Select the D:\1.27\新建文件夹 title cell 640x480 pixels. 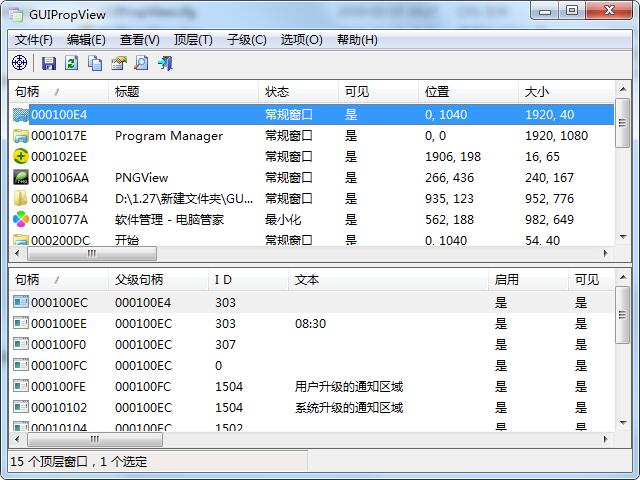tap(184, 199)
